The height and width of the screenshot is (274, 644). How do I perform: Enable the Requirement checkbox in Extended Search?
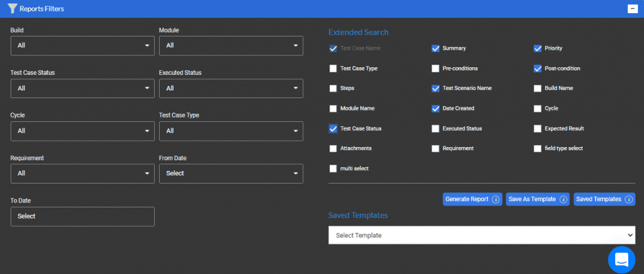tap(436, 148)
